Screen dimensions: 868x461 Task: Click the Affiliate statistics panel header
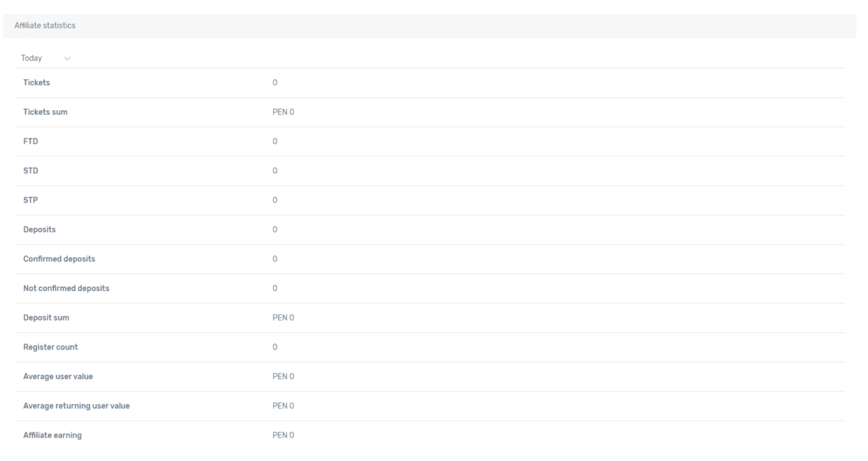pyautogui.click(x=45, y=25)
